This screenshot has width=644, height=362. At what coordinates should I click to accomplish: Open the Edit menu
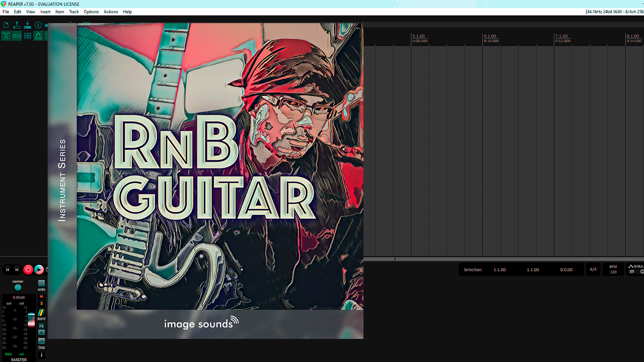click(x=17, y=12)
